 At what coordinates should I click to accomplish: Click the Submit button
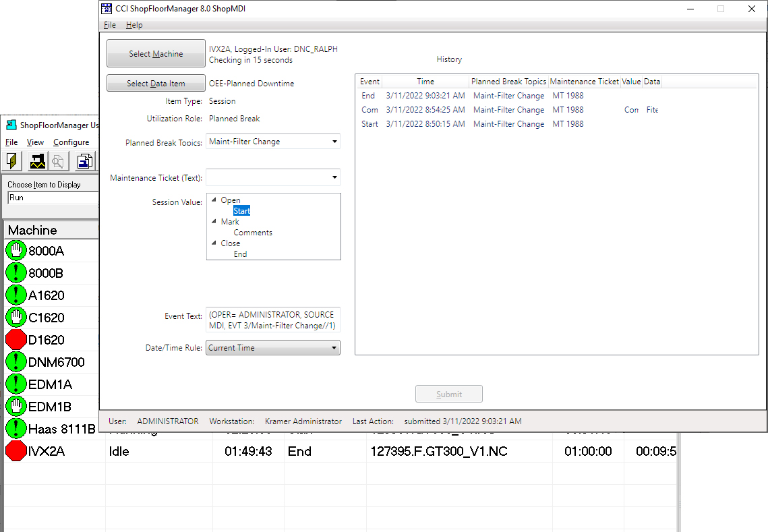[x=448, y=394]
